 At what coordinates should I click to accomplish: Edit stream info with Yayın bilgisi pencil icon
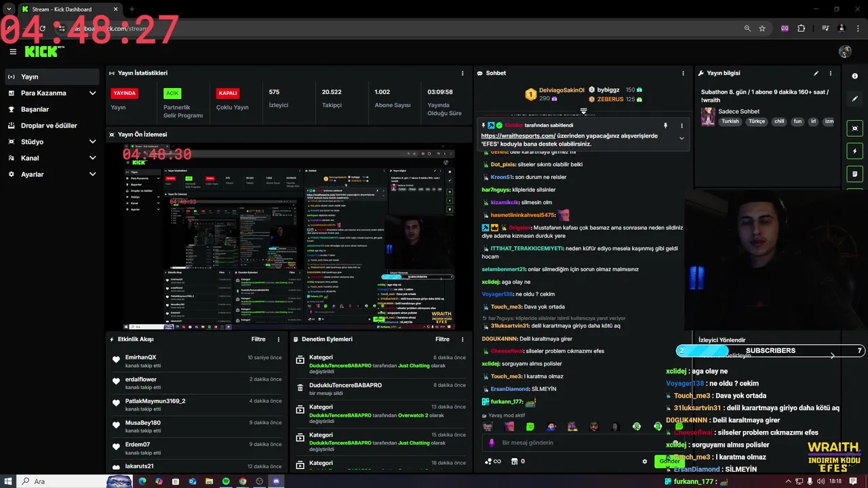pyautogui.click(x=816, y=73)
